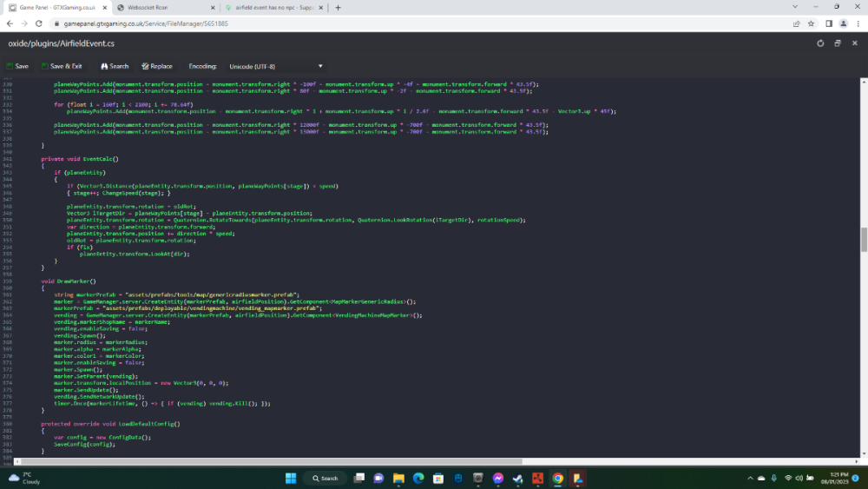Open the Chat app on the taskbar
This screenshot has width=868, height=489.
(x=378, y=479)
